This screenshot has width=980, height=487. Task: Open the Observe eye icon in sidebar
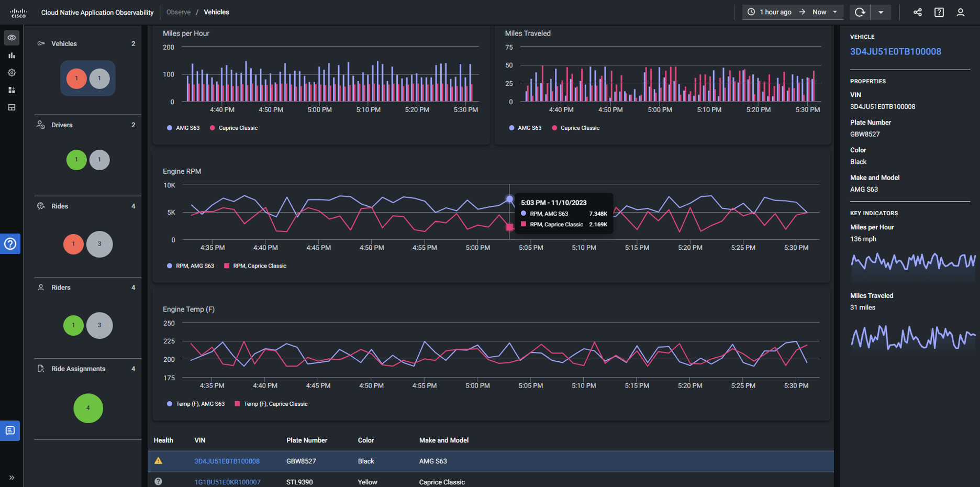[12, 38]
